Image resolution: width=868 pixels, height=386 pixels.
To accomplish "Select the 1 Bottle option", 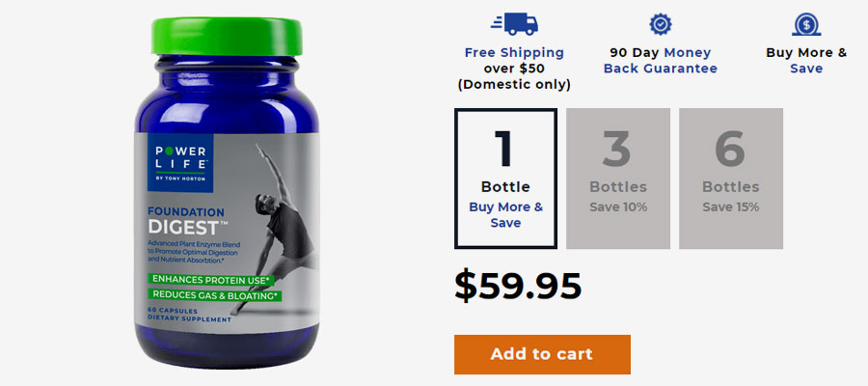I will point(505,179).
